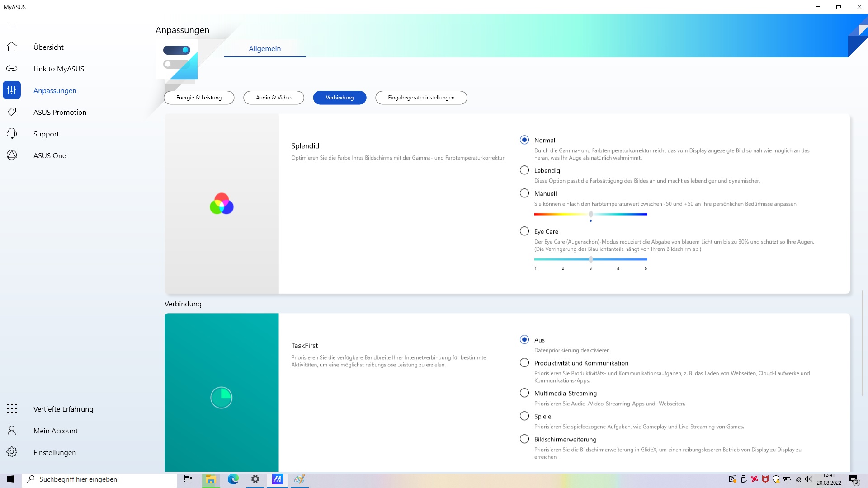Click the Übersicht home icon

12,47
